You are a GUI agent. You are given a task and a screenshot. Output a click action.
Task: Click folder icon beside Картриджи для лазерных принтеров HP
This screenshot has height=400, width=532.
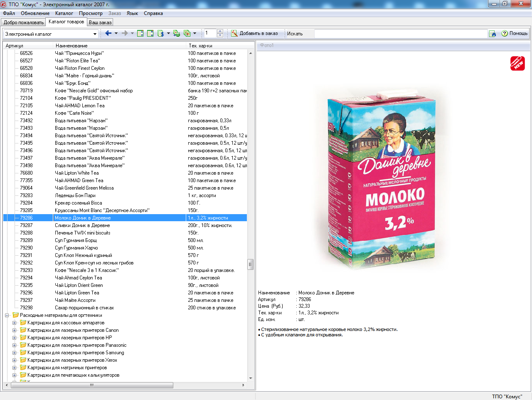point(23,338)
